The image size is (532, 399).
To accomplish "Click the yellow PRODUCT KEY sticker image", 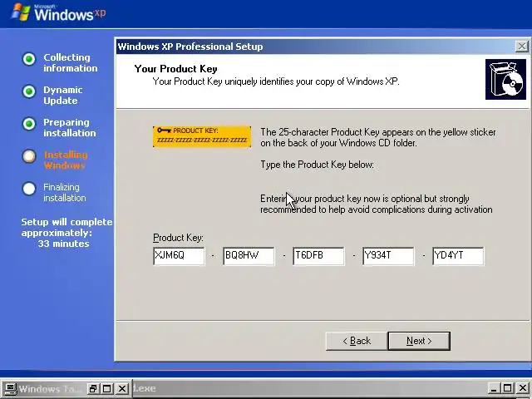I will [x=202, y=136].
